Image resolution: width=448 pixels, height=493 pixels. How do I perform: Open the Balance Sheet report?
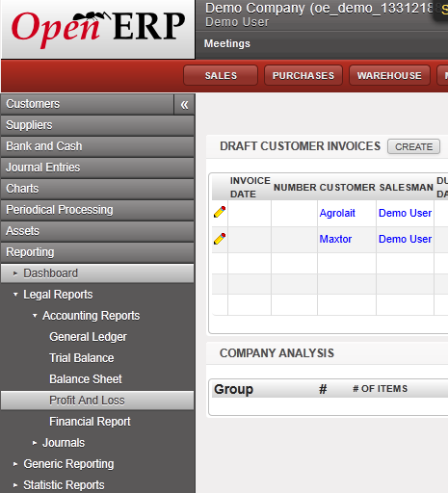86,379
